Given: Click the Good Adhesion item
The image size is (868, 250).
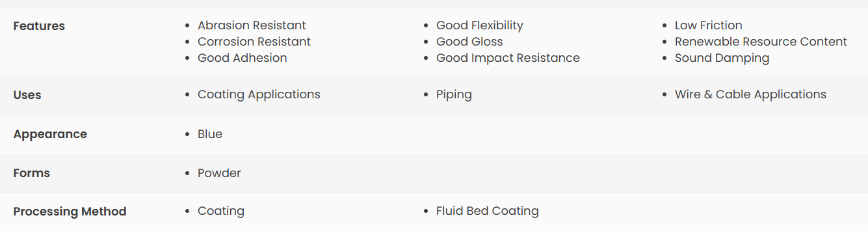Looking at the screenshot, I should tap(243, 58).
